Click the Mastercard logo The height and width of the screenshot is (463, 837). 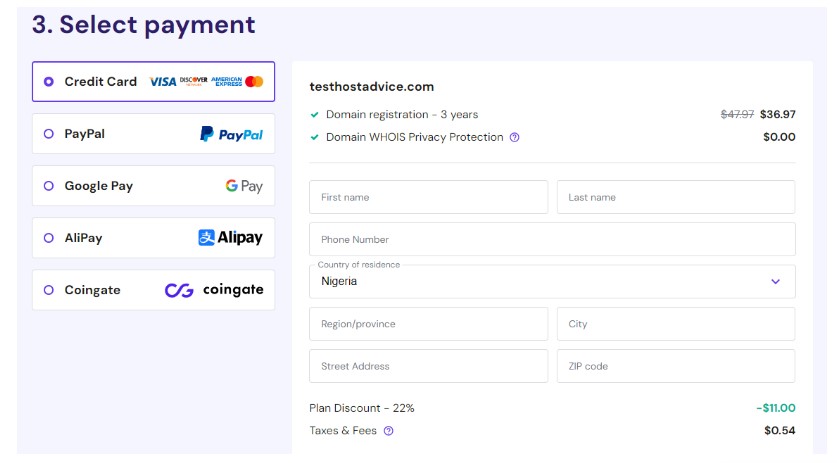pyautogui.click(x=254, y=81)
